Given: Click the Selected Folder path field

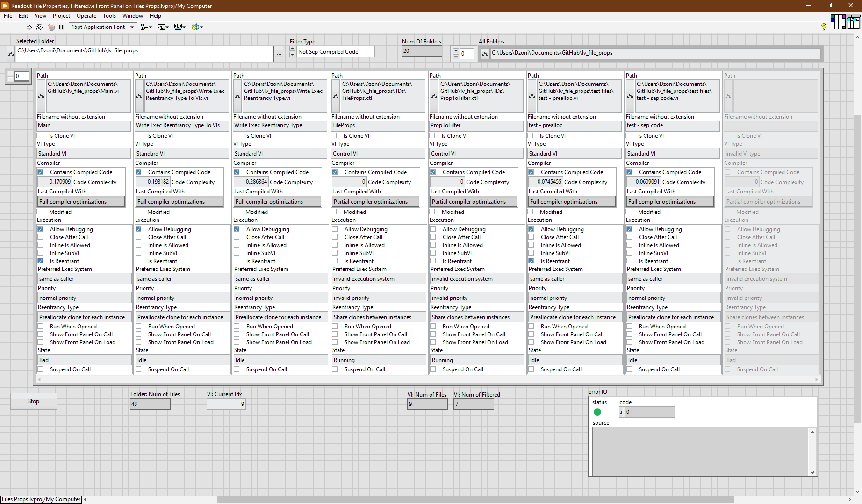Looking at the screenshot, I should point(145,54).
